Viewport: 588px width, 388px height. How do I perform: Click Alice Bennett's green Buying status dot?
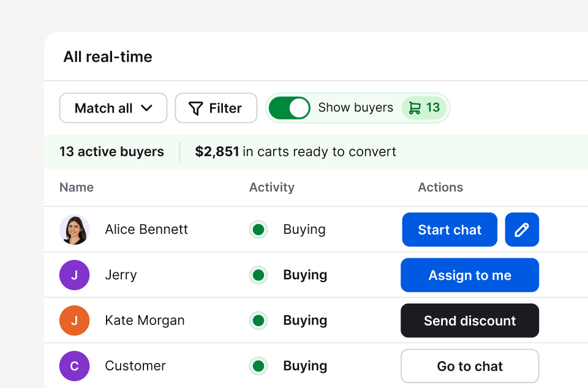[x=258, y=229]
